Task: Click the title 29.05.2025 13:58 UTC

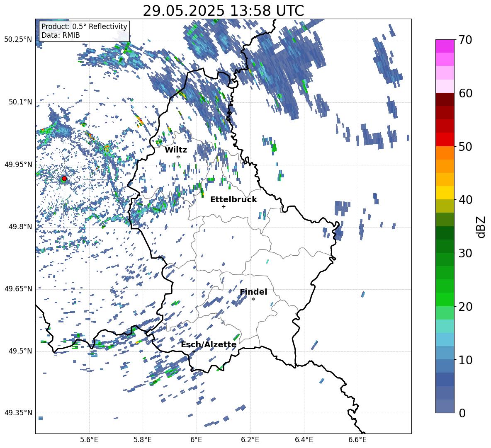Action: 223,11
